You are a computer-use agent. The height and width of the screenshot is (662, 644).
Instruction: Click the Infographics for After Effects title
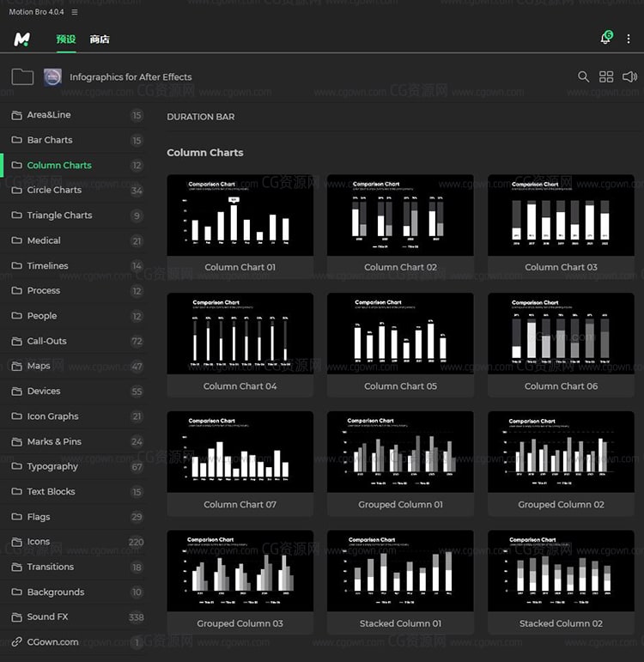tap(131, 76)
